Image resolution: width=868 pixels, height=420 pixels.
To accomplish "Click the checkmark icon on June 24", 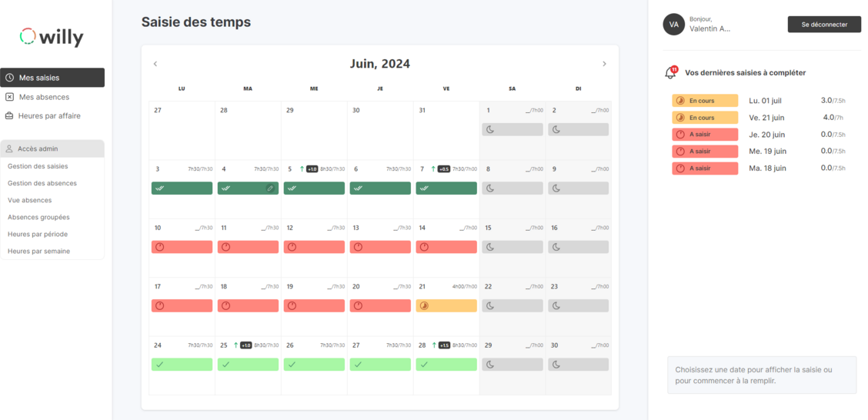I will point(159,364).
